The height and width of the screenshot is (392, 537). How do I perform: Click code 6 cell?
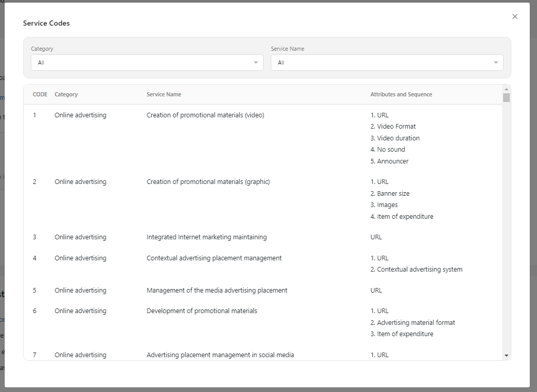tap(34, 311)
